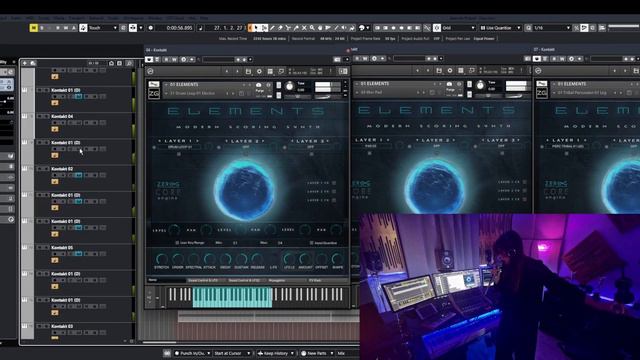Switch to the Home tab in Elements
Image resolution: width=640 pixels, height=360 pixels.
tap(153, 280)
